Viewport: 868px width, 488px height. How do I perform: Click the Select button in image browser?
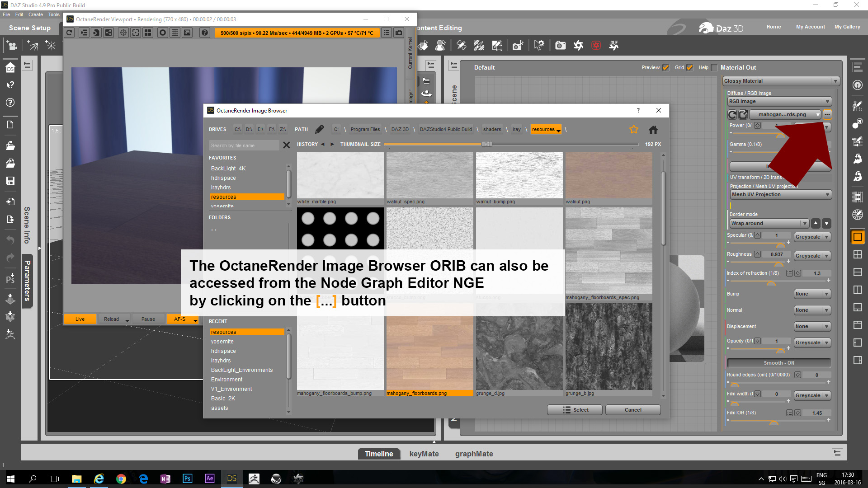point(575,410)
